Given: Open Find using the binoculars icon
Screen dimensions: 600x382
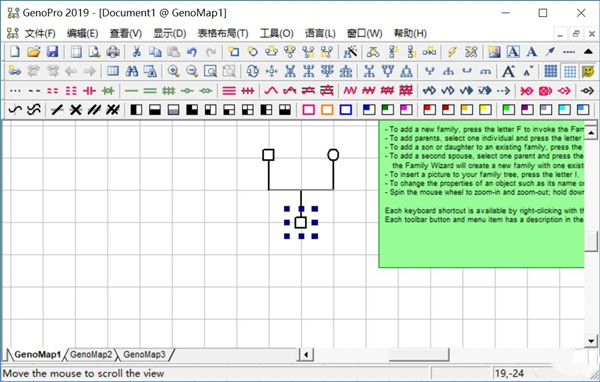Looking at the screenshot, I should [x=132, y=71].
